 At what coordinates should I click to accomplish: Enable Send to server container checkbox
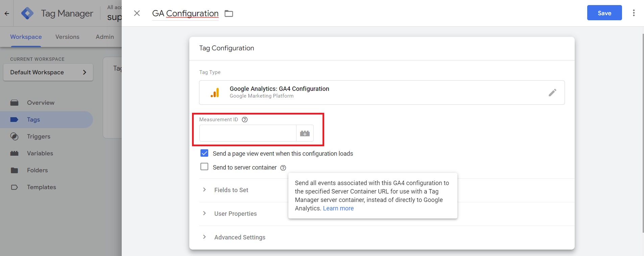[205, 167]
